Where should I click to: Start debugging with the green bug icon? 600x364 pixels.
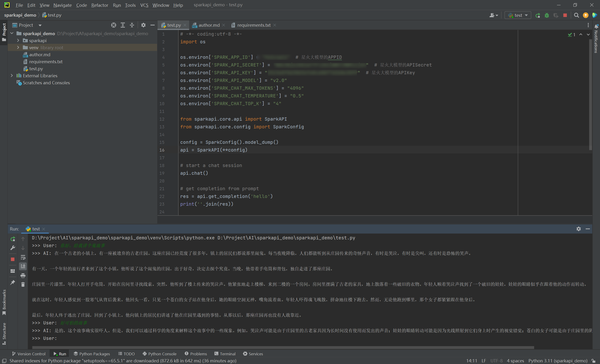[x=547, y=15]
